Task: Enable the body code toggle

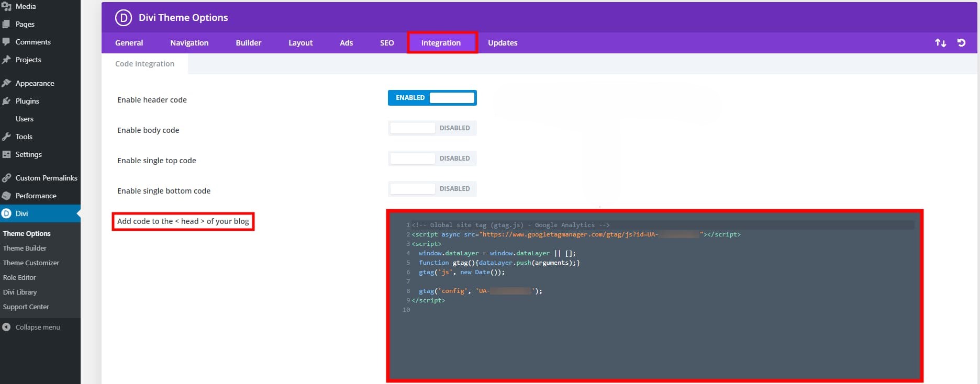Action: point(432,128)
